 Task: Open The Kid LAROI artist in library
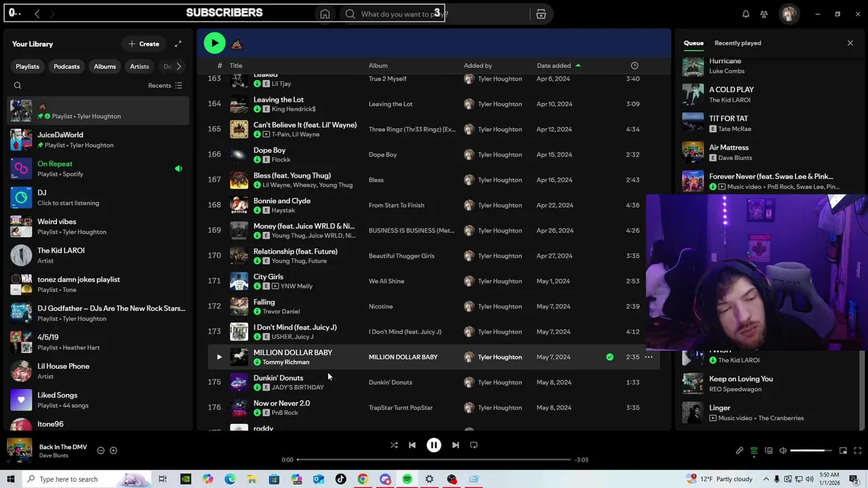tap(98, 256)
